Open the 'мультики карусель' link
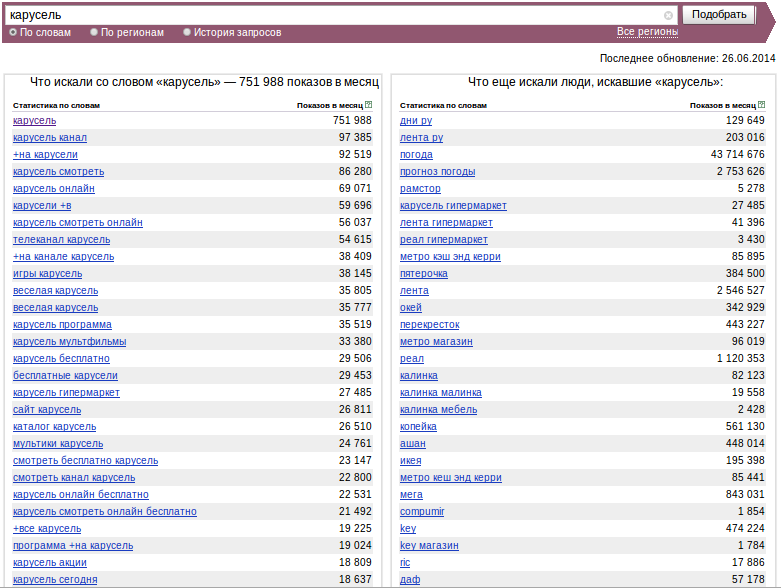Viewport: 781px width, 588px height. click(x=58, y=443)
